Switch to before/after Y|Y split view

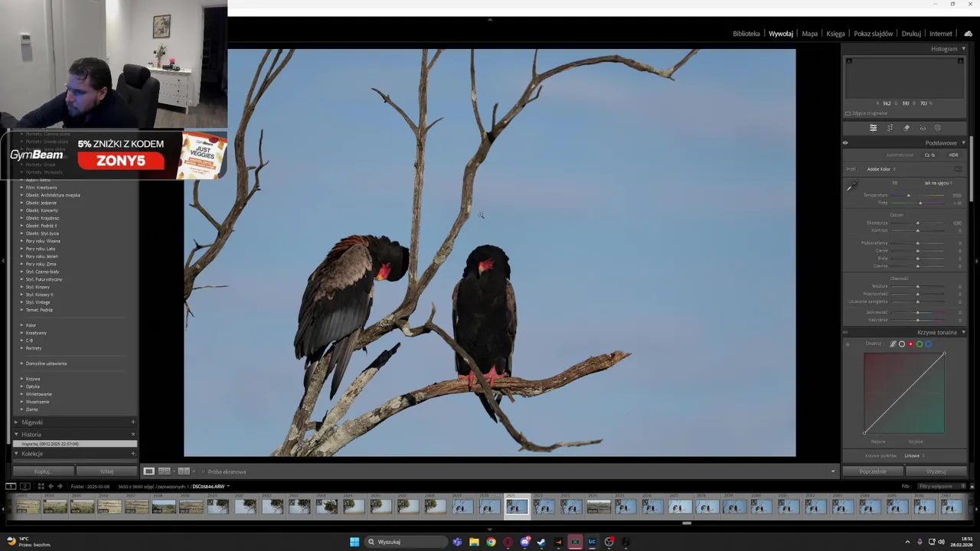point(184,471)
